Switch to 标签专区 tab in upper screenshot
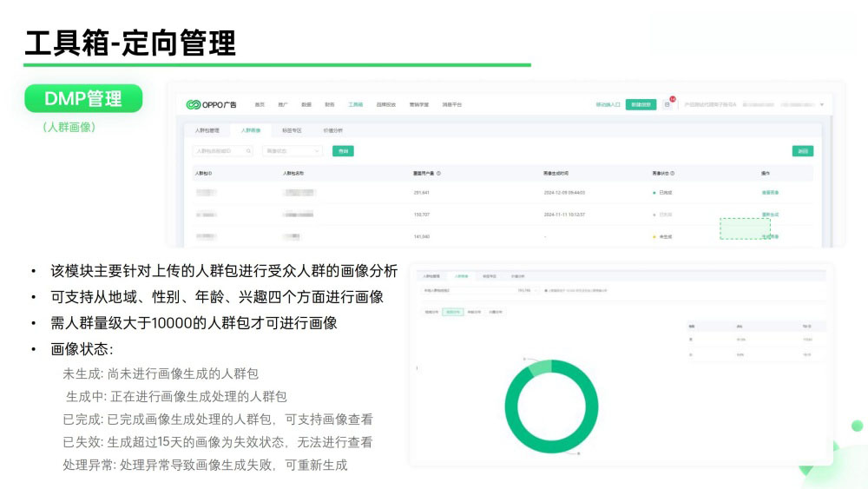 pyautogui.click(x=292, y=130)
